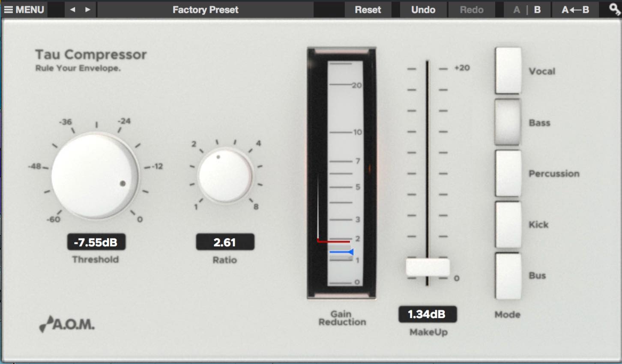
Task: Click the 1.34dB makeup value field
Action: click(428, 314)
